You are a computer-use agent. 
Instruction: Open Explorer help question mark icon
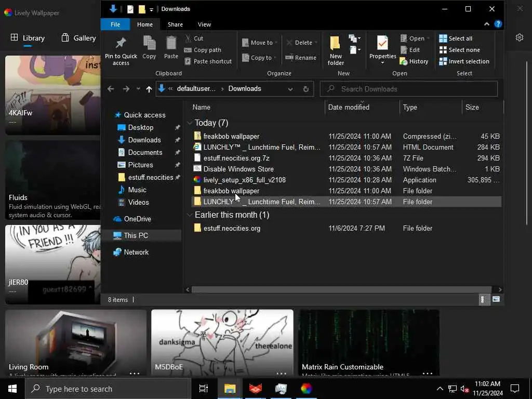pos(498,24)
